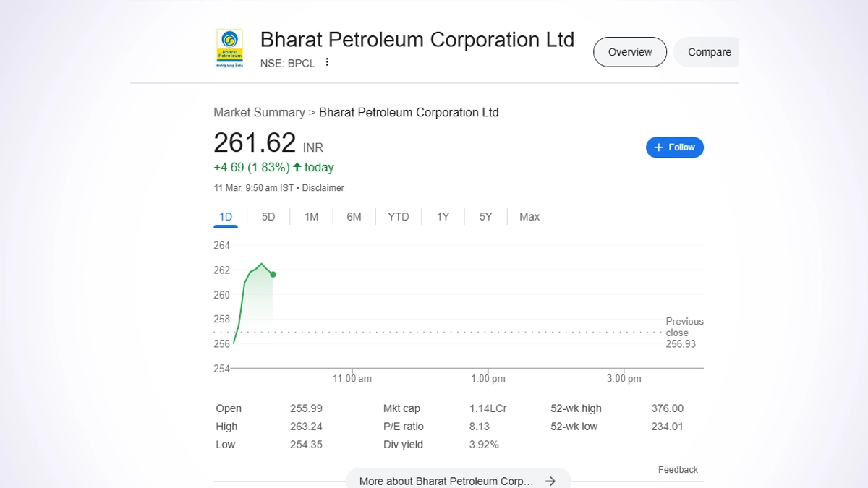Screen dimensions: 868x488
Task: Click the Bharat Petroleum logo icon
Action: pos(229,48)
